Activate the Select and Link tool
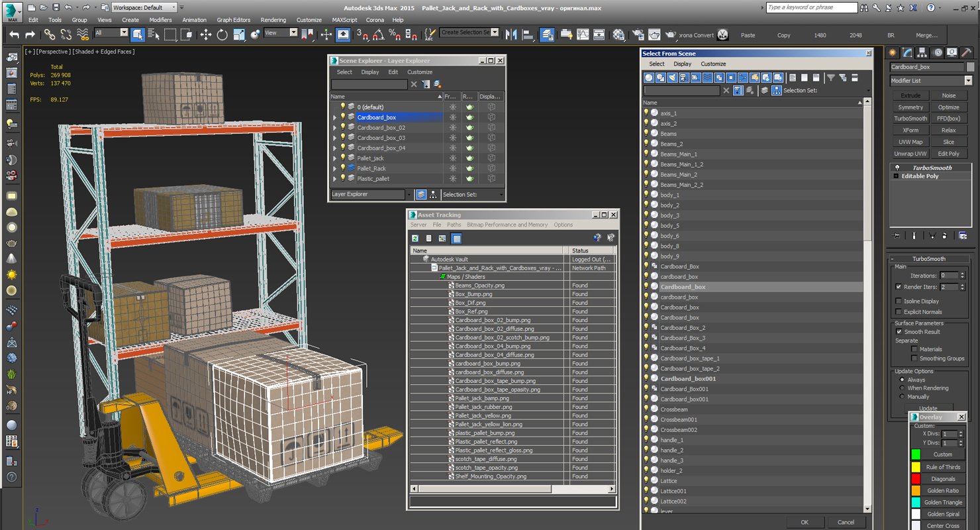 [50, 34]
